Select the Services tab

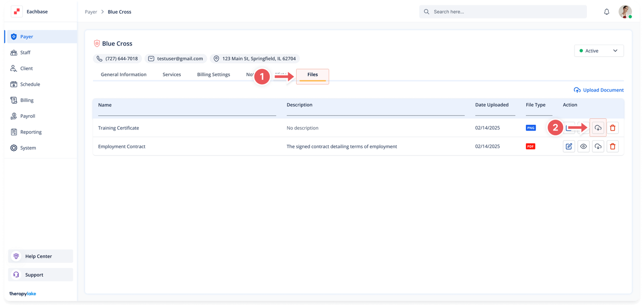(x=172, y=75)
